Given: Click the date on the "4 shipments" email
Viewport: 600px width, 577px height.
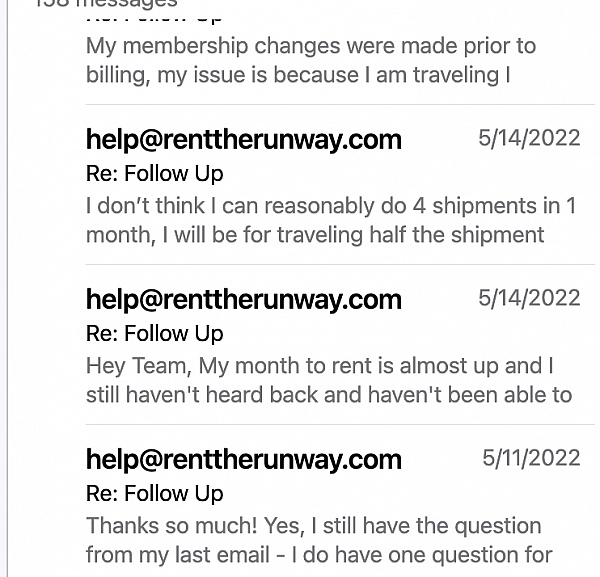Looking at the screenshot, I should tap(529, 138).
